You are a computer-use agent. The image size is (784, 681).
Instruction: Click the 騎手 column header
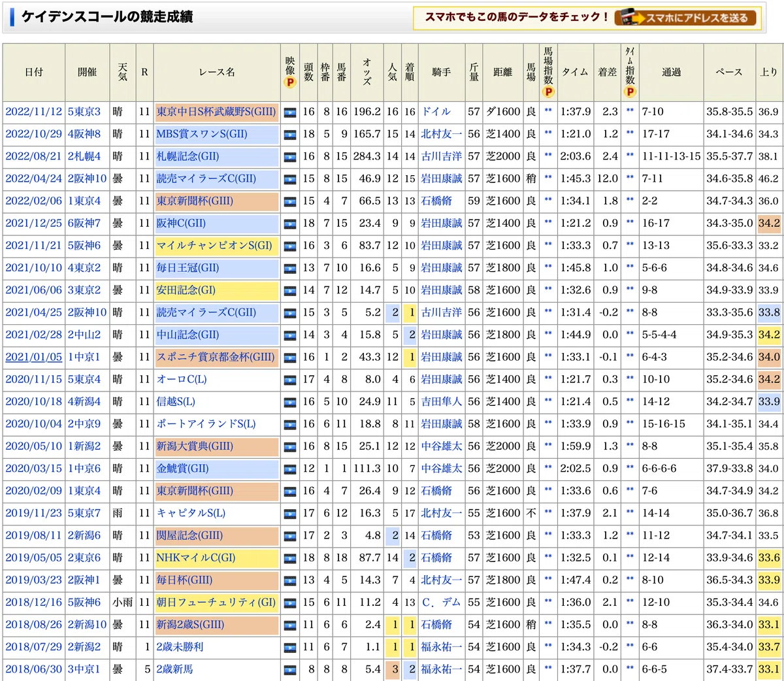point(441,72)
